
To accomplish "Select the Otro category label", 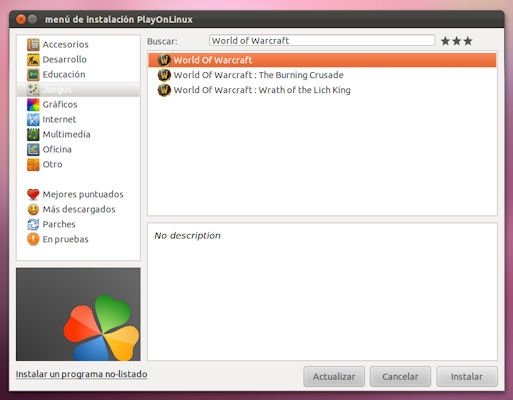I will tap(52, 164).
